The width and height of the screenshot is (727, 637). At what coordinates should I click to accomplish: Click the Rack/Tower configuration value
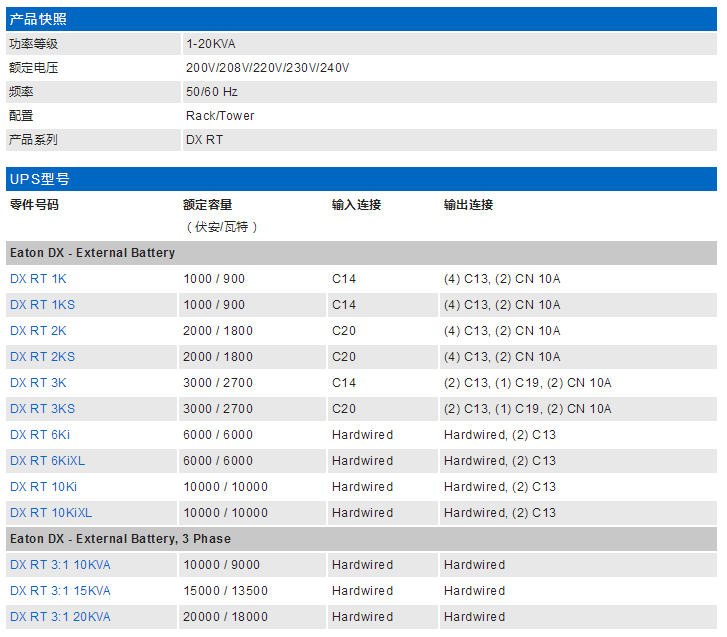pyautogui.click(x=220, y=116)
